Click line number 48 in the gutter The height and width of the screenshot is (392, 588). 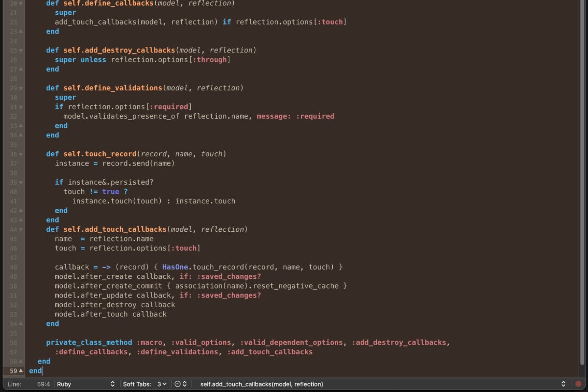13,267
